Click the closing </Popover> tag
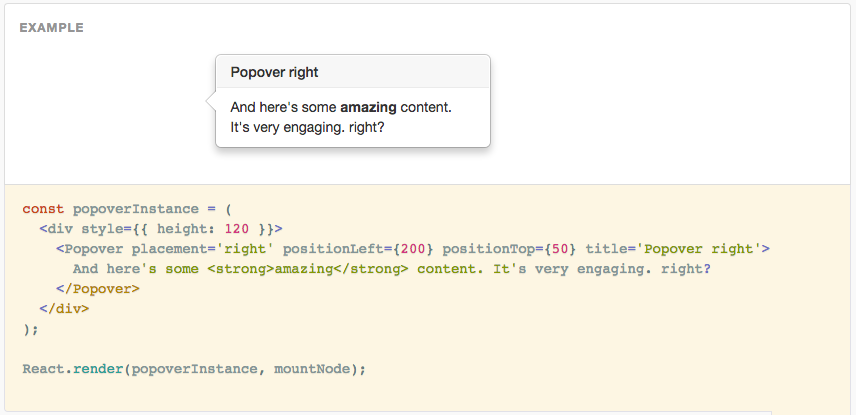 pyautogui.click(x=98, y=289)
